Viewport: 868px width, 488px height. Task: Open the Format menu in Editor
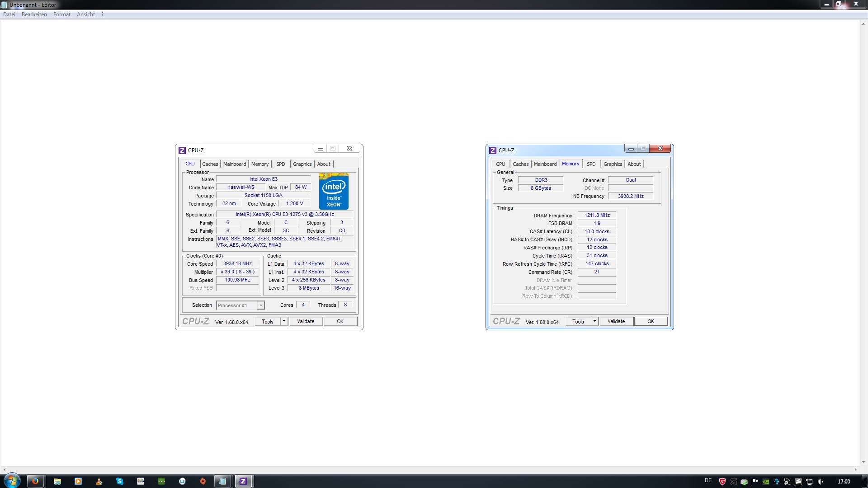(x=61, y=14)
